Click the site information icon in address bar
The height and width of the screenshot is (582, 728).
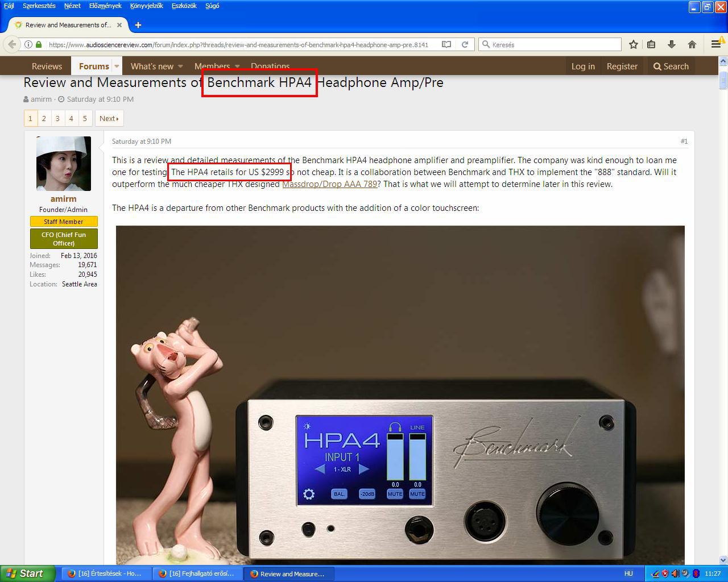28,44
